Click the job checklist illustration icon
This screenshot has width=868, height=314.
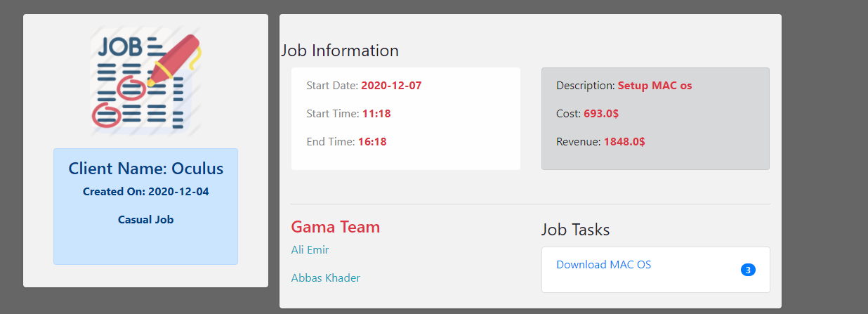pos(145,81)
